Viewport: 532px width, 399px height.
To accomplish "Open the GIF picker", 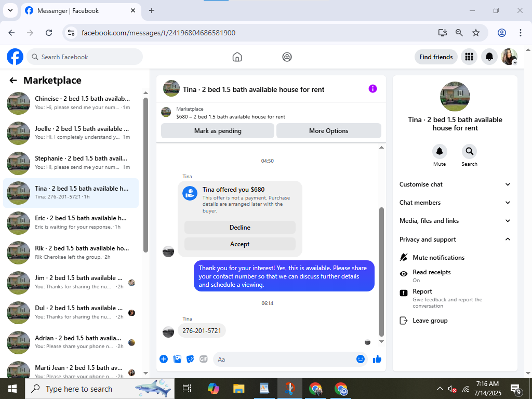I will point(204,359).
